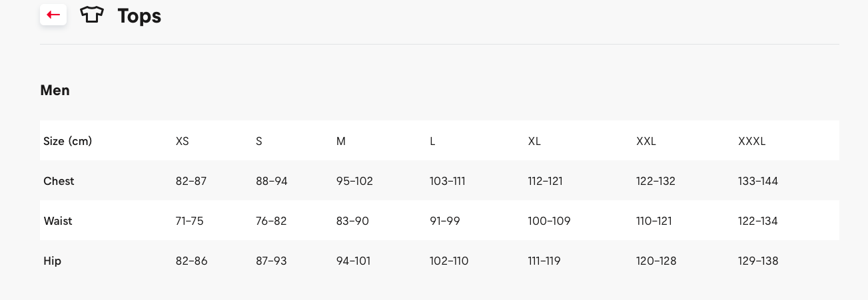Click the hip value 102–110
This screenshot has height=300, width=868.
pos(449,261)
